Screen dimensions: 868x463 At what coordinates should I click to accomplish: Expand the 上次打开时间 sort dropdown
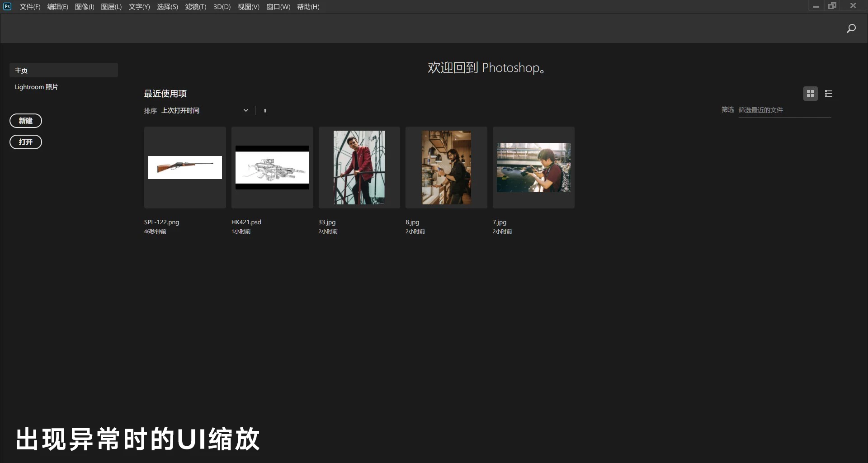click(205, 110)
